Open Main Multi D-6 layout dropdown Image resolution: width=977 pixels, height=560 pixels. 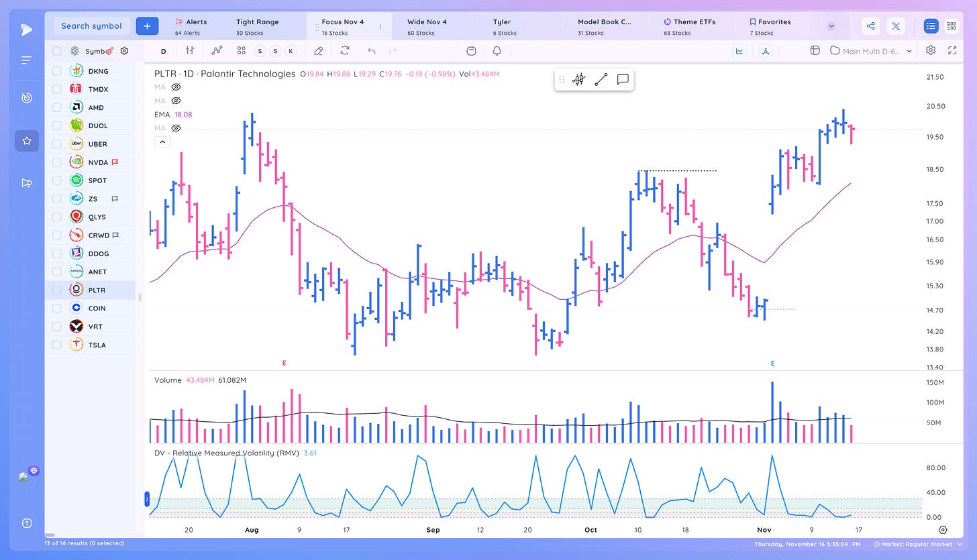872,50
